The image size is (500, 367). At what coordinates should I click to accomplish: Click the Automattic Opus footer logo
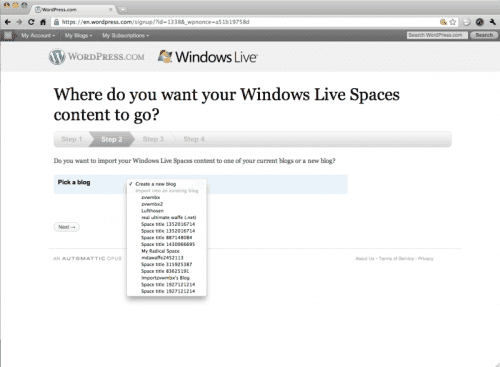pyautogui.click(x=87, y=259)
